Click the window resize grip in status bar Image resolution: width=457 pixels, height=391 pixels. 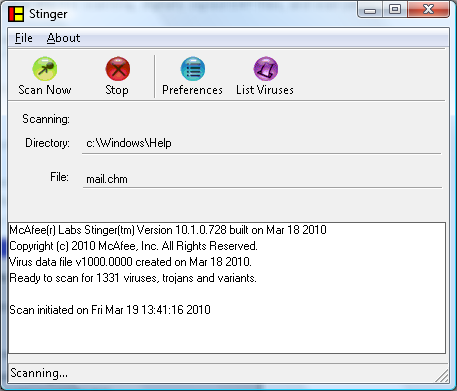(442, 376)
